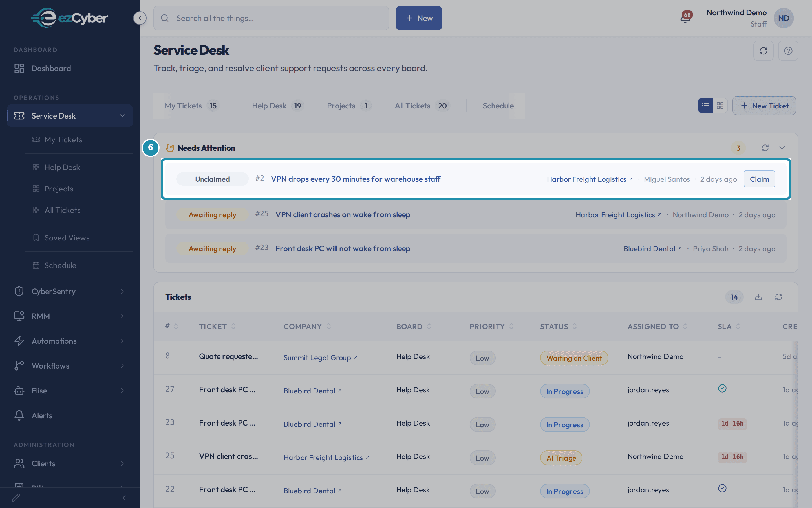The width and height of the screenshot is (812, 508).
Task: Click the AI Triage status badge
Action: pos(561,458)
